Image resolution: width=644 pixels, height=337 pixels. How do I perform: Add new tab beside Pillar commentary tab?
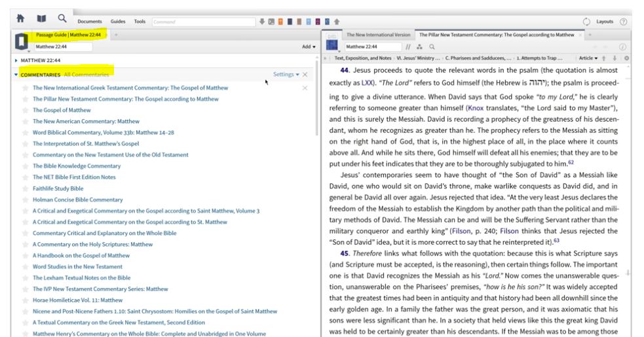590,35
